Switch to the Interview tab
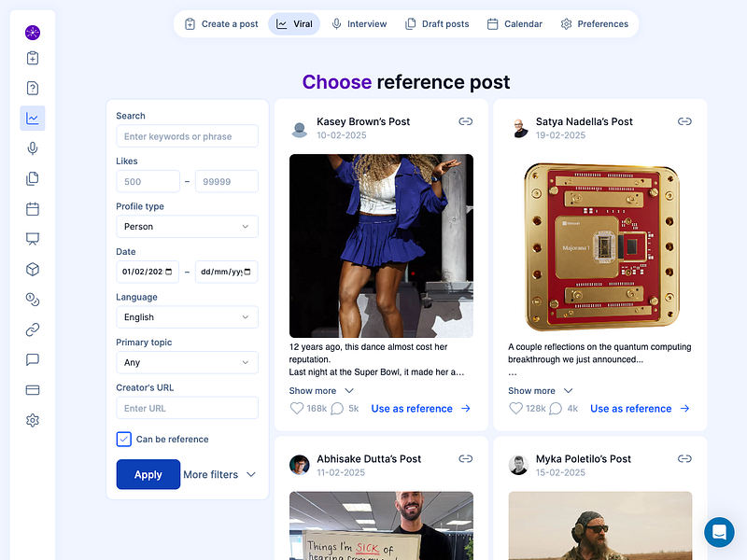The height and width of the screenshot is (560, 747). [x=359, y=24]
